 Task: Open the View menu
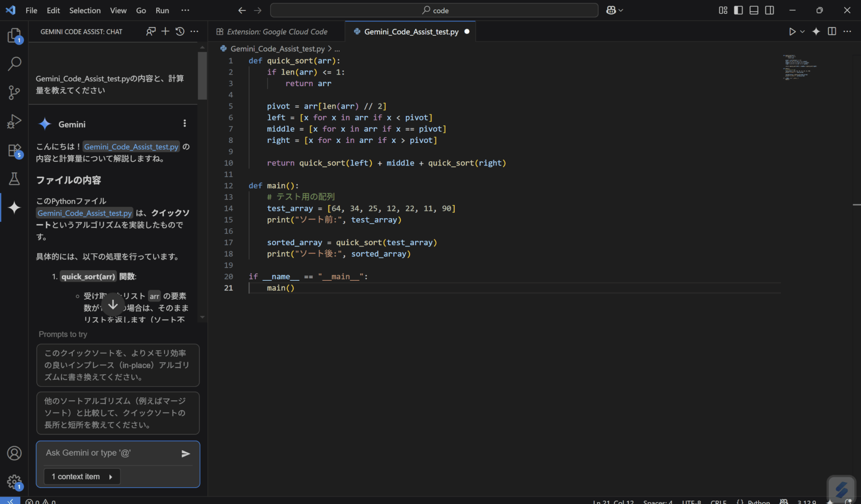[118, 10]
